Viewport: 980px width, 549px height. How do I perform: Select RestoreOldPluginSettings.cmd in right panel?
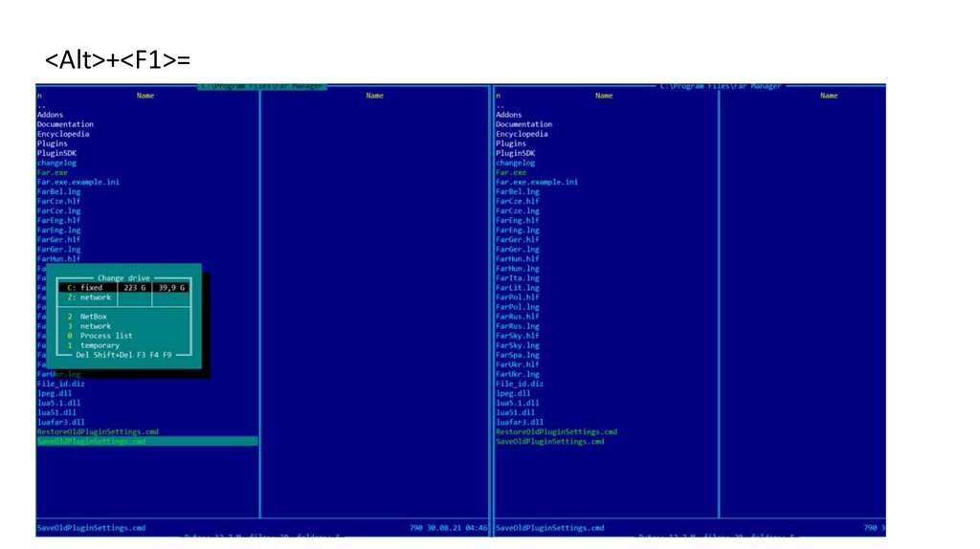pyautogui.click(x=556, y=431)
